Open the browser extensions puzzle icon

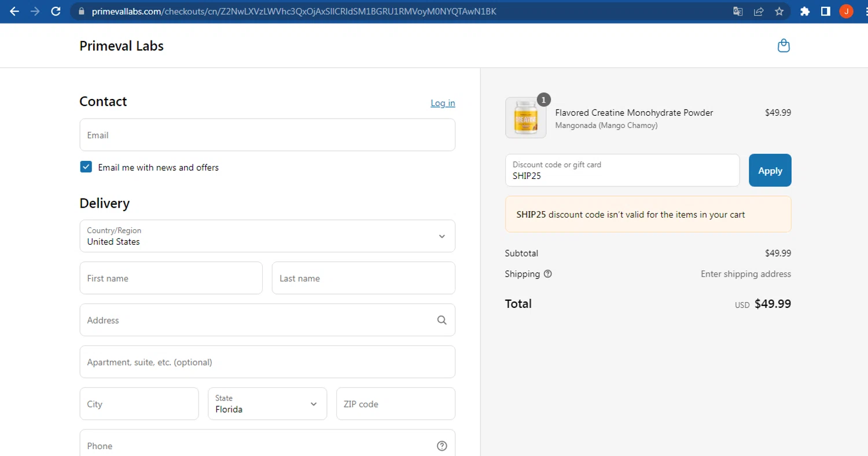[804, 11]
